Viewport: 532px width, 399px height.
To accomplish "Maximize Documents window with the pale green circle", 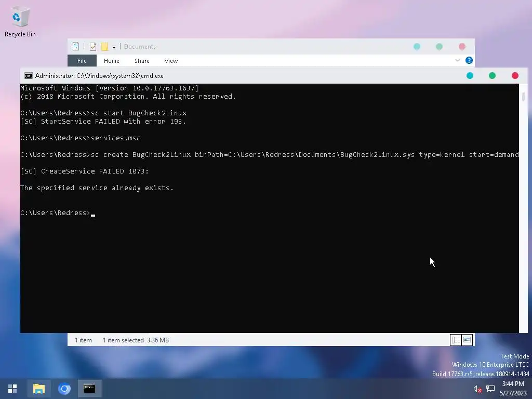I will pyautogui.click(x=439, y=46).
